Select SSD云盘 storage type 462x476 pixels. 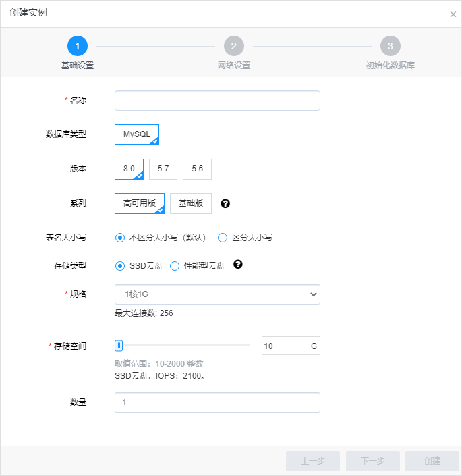coord(120,266)
